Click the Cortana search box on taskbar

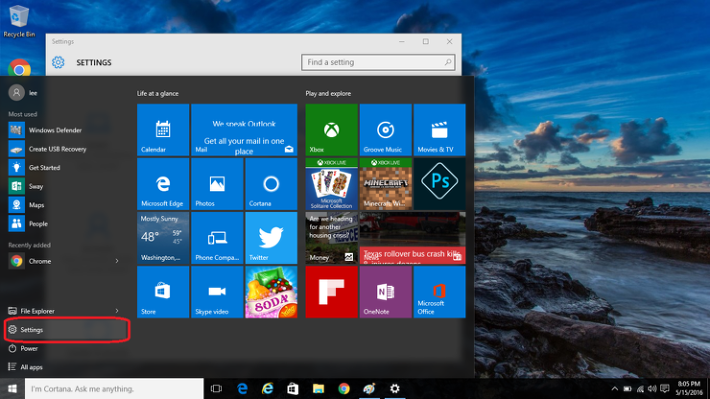tap(114, 389)
